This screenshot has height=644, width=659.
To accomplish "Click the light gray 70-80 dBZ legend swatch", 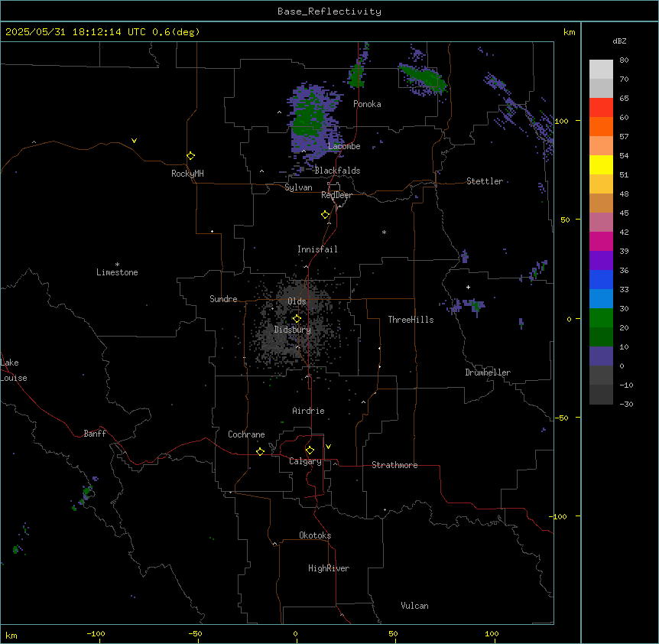I will coord(601,70).
